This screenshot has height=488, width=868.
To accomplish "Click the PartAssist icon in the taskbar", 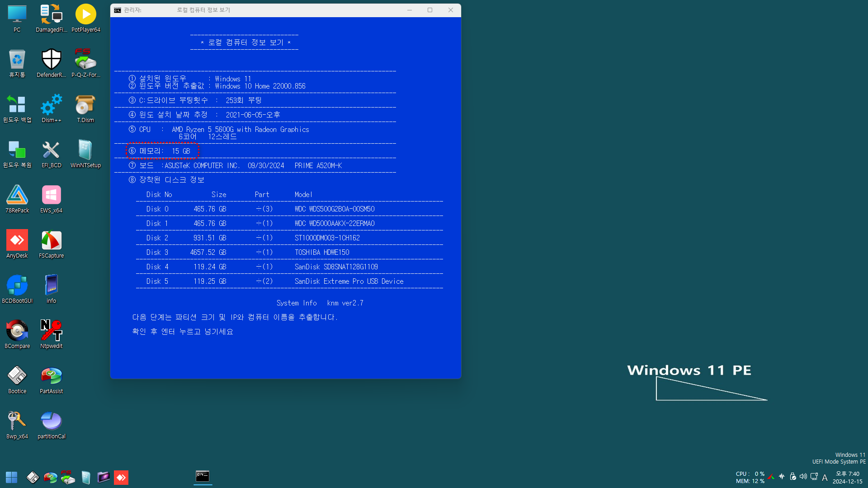I will 50,477.
